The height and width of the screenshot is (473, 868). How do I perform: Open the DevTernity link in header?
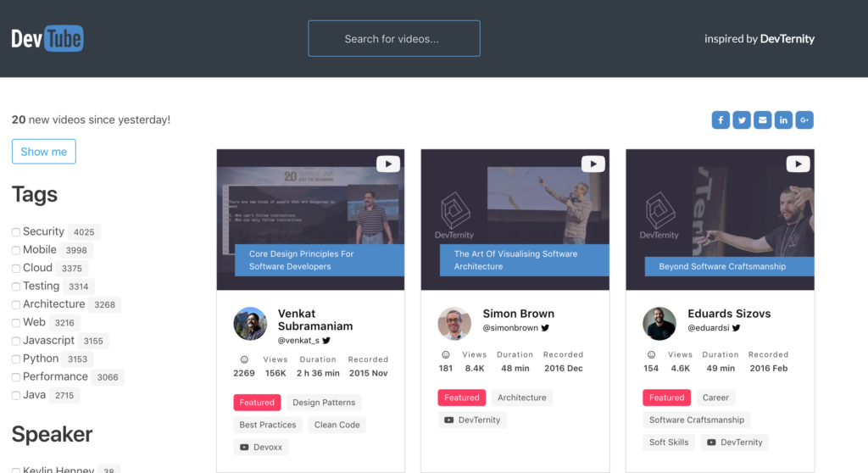tap(787, 39)
